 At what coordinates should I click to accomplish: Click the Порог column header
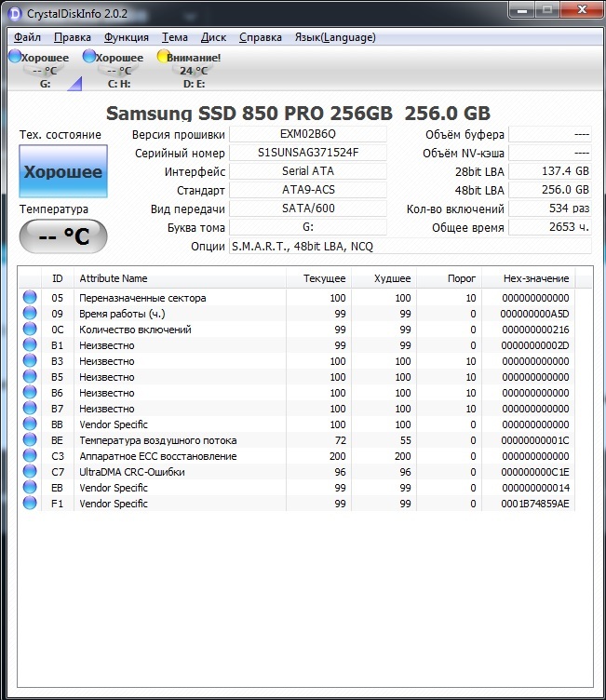point(450,278)
